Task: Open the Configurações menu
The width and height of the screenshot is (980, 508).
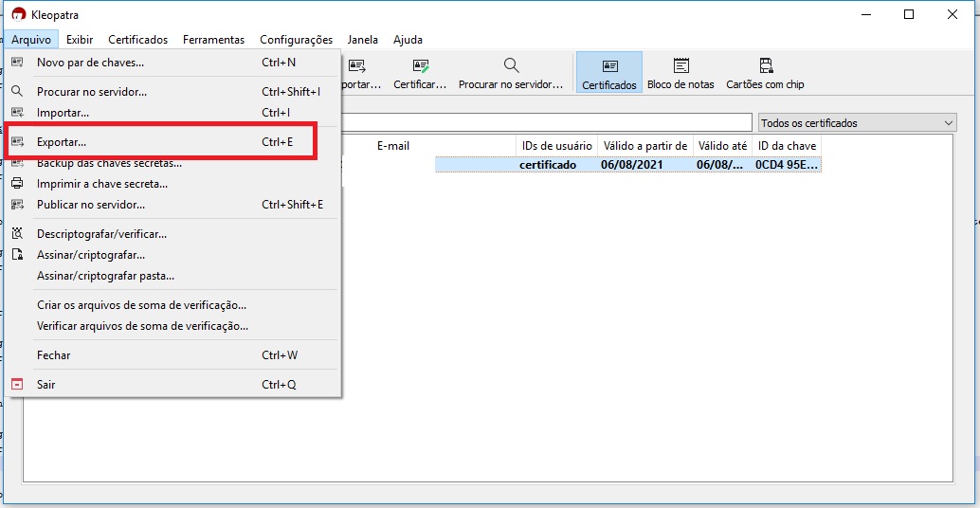Action: pyautogui.click(x=297, y=40)
